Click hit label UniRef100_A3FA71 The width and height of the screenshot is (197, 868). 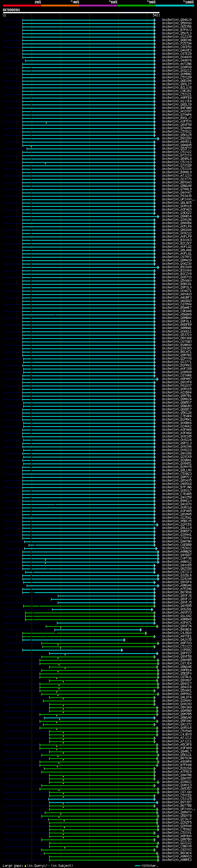point(177,623)
